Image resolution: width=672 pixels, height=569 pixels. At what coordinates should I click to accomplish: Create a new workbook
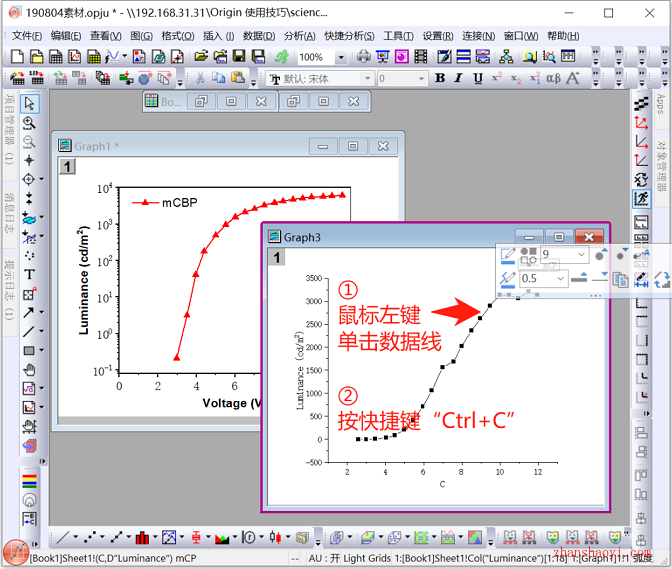coord(56,57)
